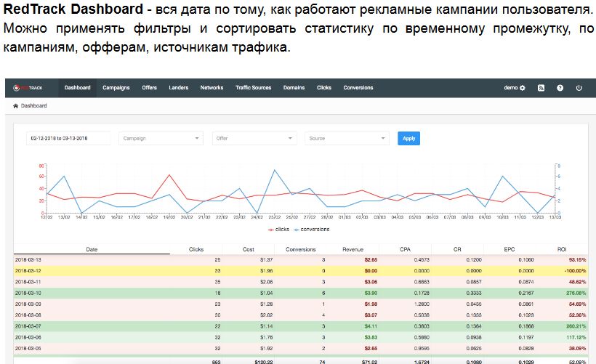Select the 2018-03-06 row date

[x=28, y=337]
